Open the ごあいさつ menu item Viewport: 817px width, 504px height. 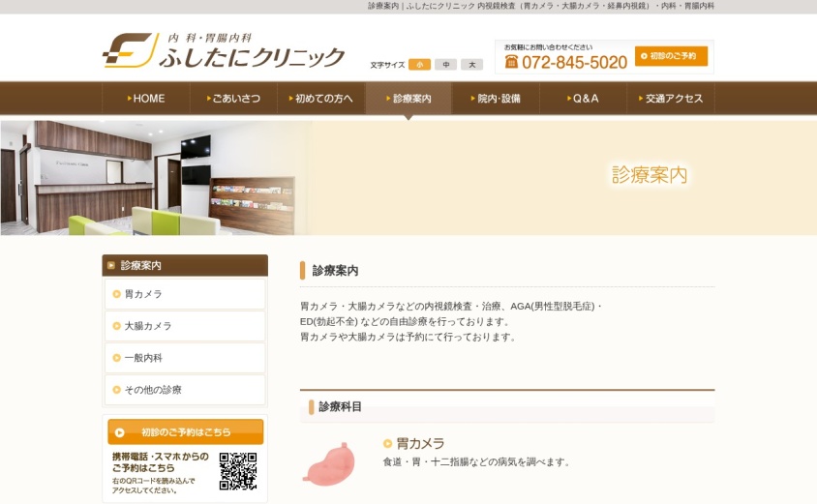pyautogui.click(x=233, y=99)
